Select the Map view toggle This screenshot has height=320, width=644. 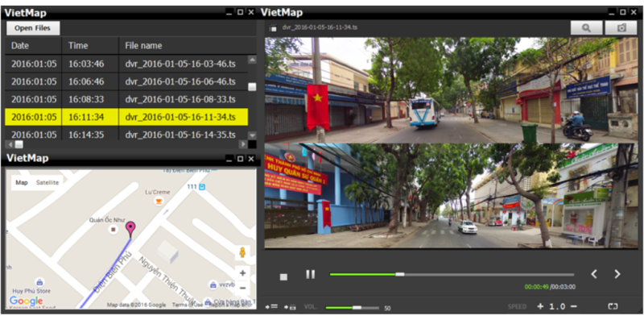coord(22,183)
